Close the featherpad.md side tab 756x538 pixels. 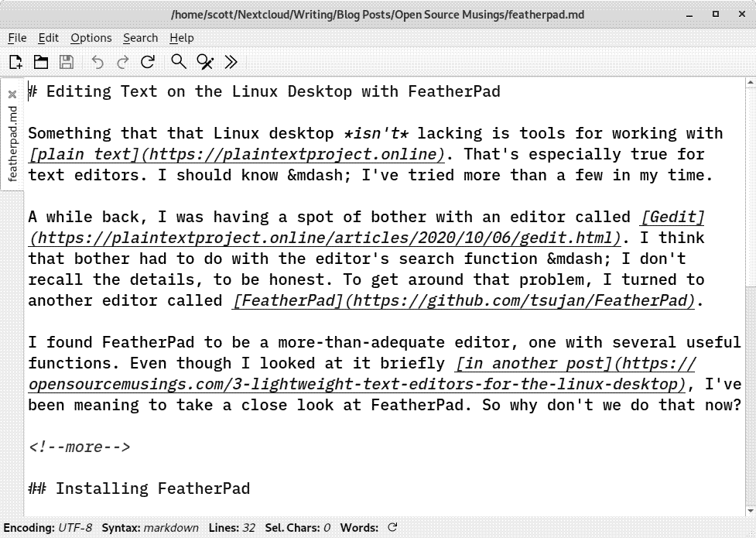pos(12,94)
